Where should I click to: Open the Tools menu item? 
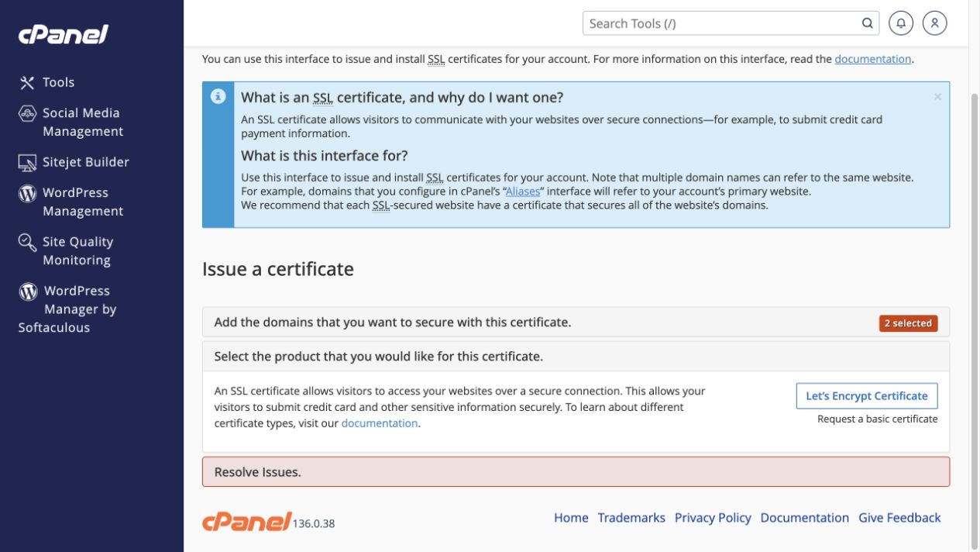click(58, 82)
